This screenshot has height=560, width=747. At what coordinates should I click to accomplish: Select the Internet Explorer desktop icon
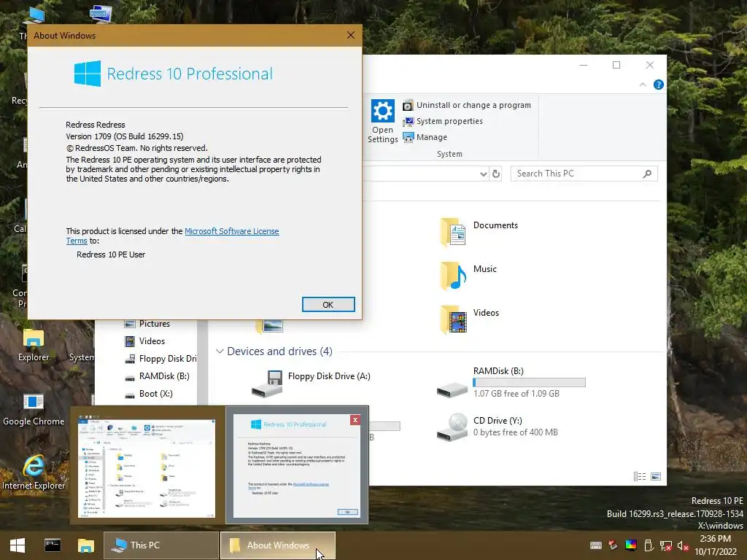pos(34,472)
